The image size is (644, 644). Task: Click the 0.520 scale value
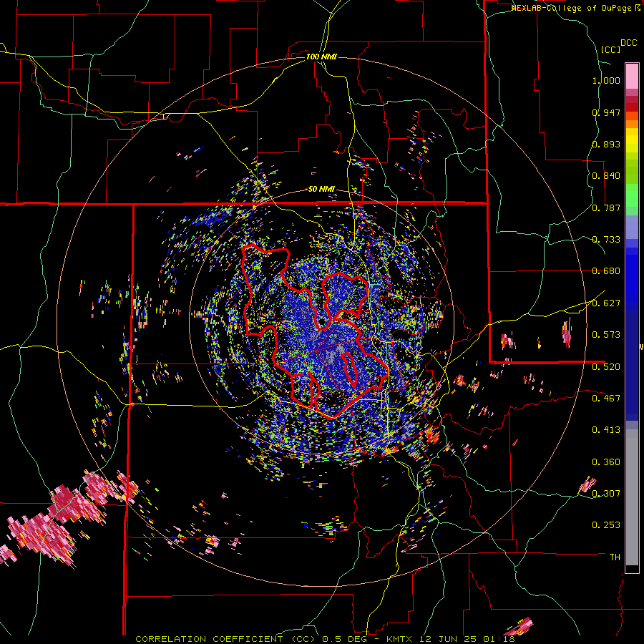606,367
